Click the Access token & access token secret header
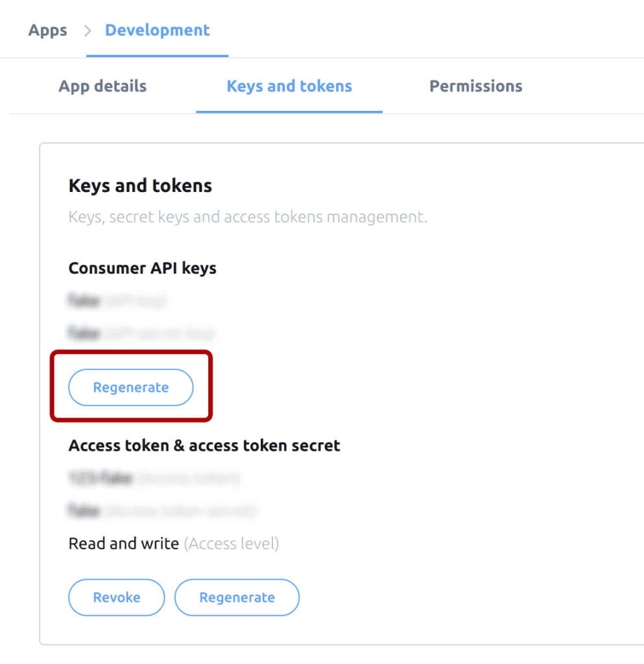This screenshot has width=644, height=664. tap(204, 445)
